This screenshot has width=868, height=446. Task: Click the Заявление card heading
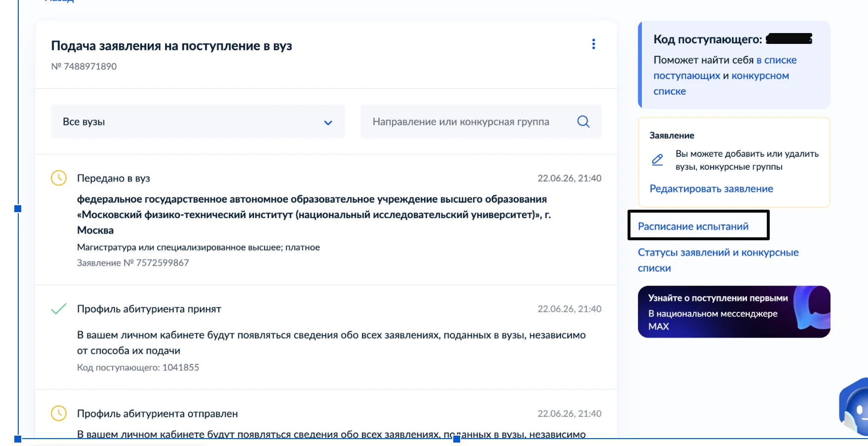671,135
